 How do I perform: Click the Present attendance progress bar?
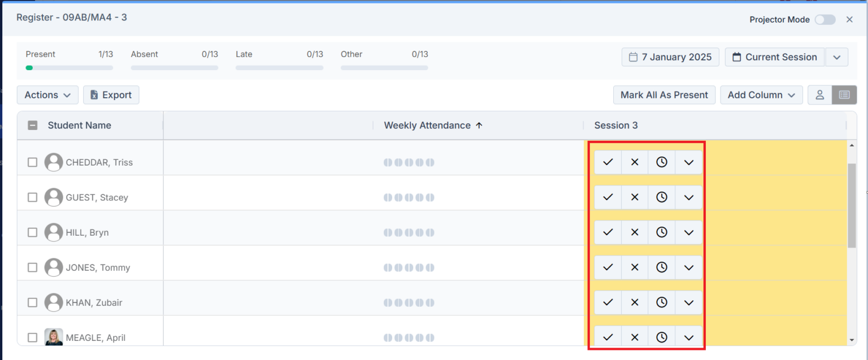click(x=68, y=67)
